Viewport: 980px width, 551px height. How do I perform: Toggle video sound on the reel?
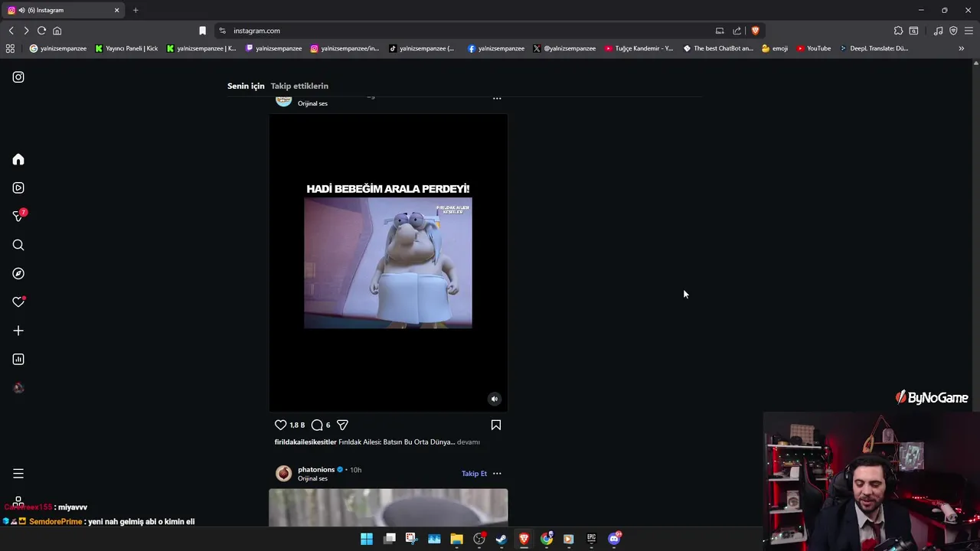pos(495,399)
